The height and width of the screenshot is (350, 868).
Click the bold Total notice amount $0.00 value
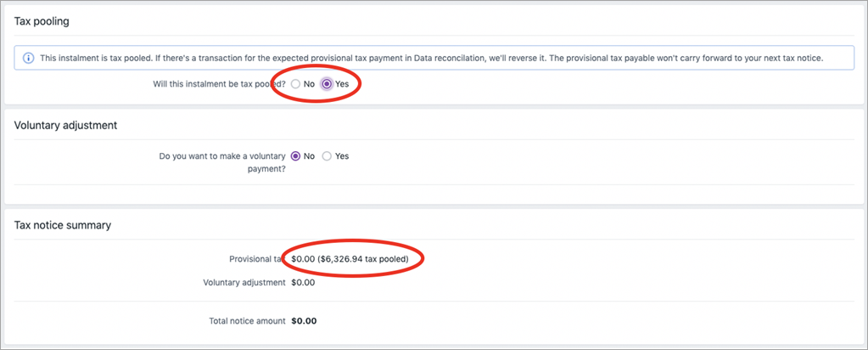[304, 320]
